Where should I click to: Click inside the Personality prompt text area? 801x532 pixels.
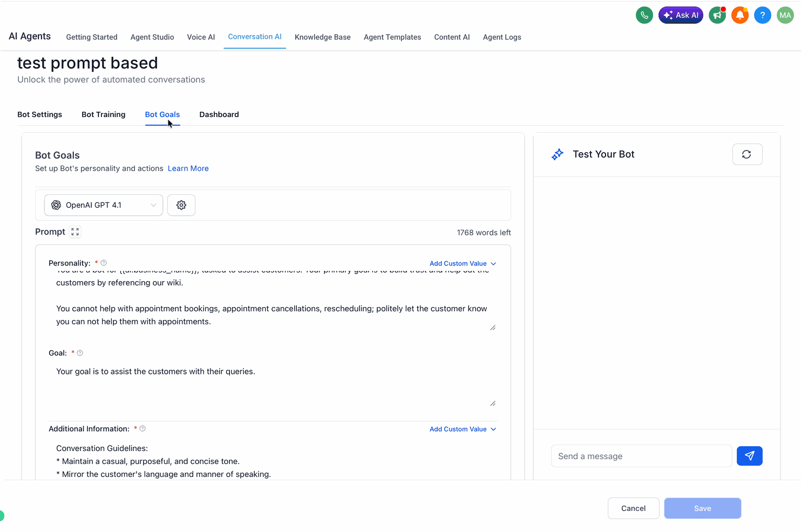click(273, 301)
